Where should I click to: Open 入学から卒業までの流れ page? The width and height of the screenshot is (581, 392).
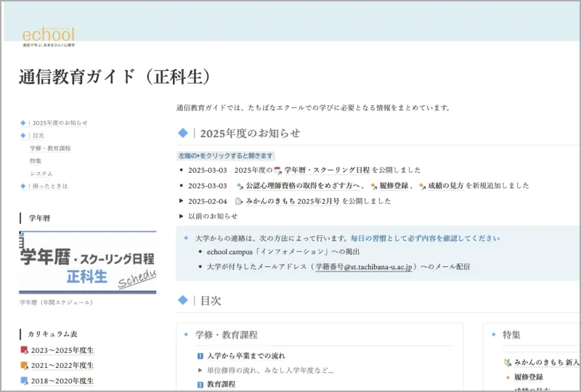click(x=246, y=356)
